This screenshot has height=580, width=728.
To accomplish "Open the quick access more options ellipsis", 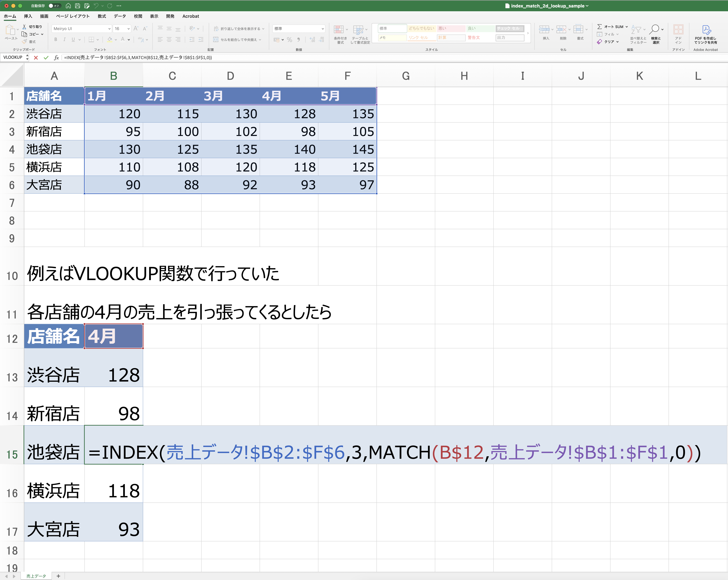I will (x=119, y=6).
